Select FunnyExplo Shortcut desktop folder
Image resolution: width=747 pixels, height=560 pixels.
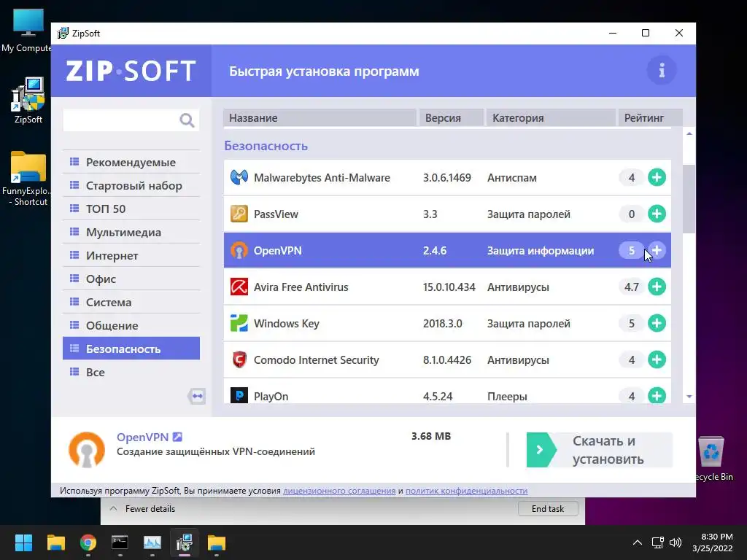click(28, 179)
